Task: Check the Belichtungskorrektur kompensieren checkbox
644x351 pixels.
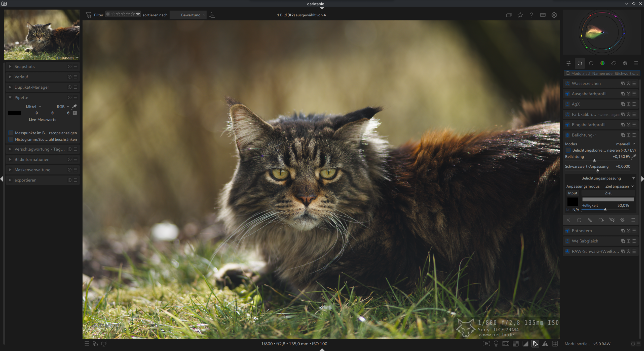Action: pyautogui.click(x=568, y=150)
